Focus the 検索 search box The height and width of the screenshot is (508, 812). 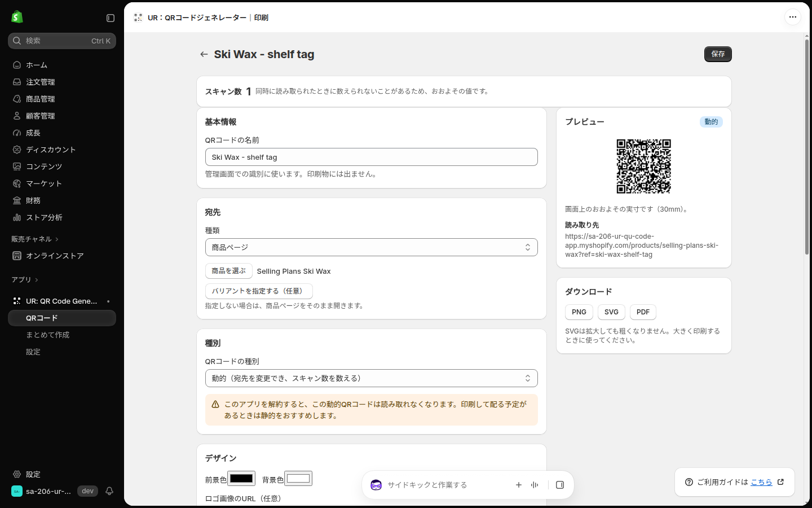(x=62, y=41)
